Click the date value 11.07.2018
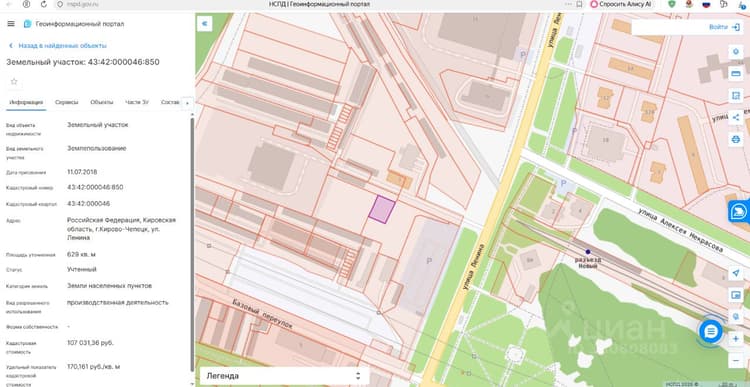The width and height of the screenshot is (750, 387). (x=82, y=171)
